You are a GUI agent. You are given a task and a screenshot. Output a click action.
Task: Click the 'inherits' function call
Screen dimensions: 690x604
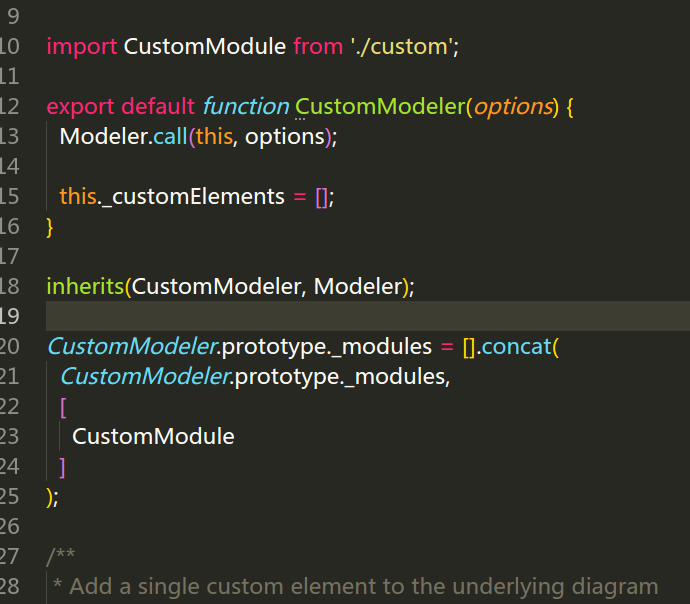(x=85, y=286)
